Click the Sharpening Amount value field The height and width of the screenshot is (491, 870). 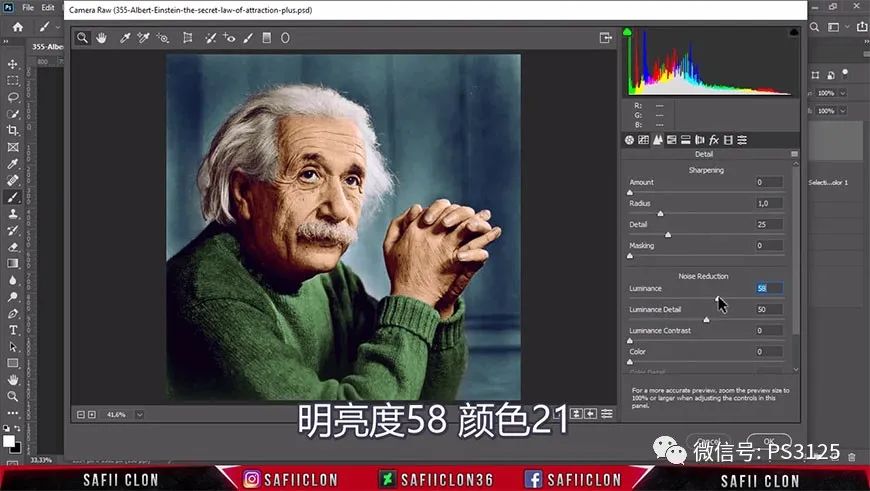click(x=769, y=182)
